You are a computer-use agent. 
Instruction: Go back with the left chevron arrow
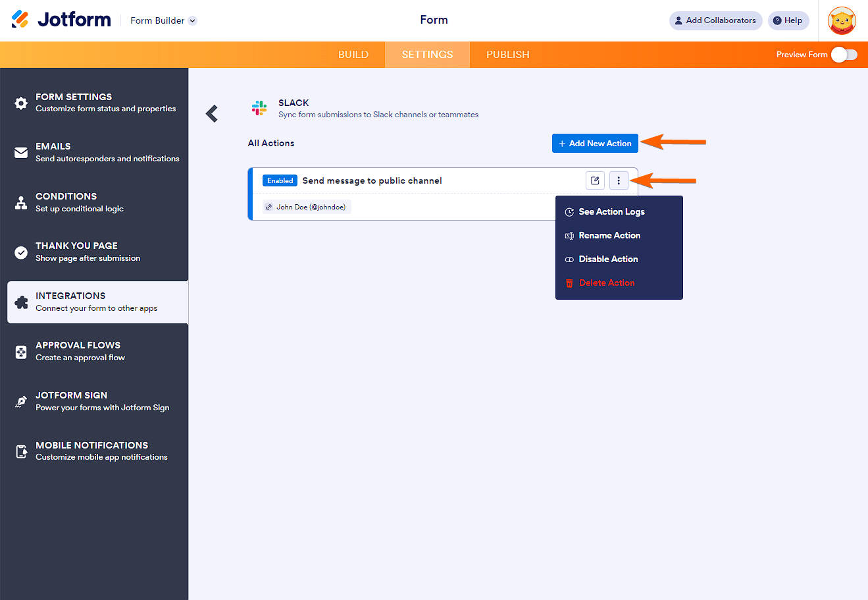[212, 114]
